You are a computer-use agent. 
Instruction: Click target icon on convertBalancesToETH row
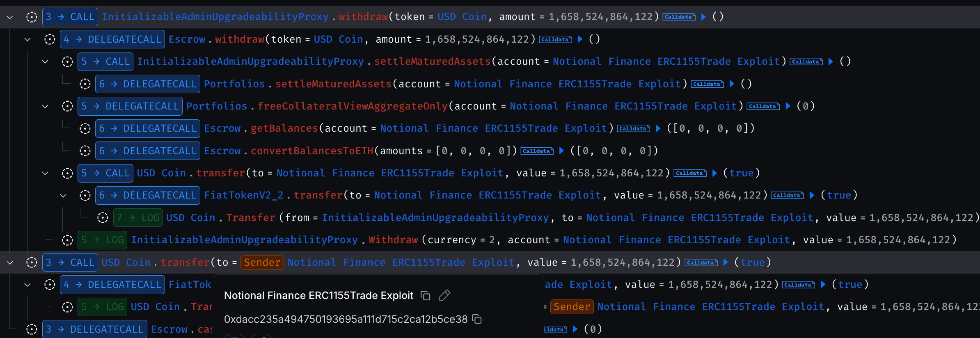85,151
